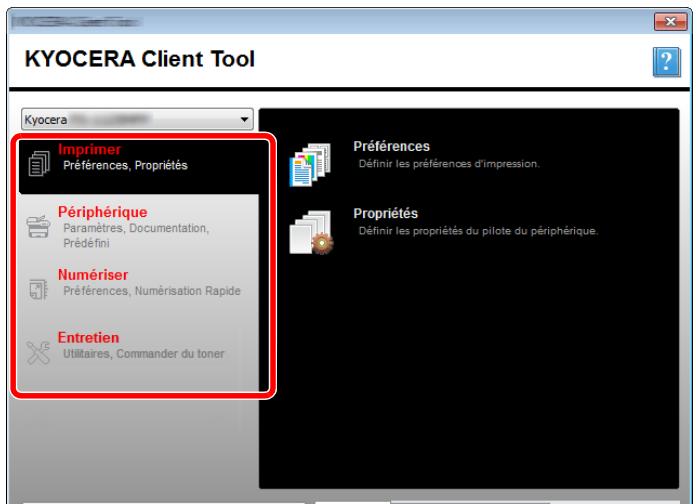The width and height of the screenshot is (698, 504).
Task: Close the KYOCERA Client Tool window
Action: (670, 21)
